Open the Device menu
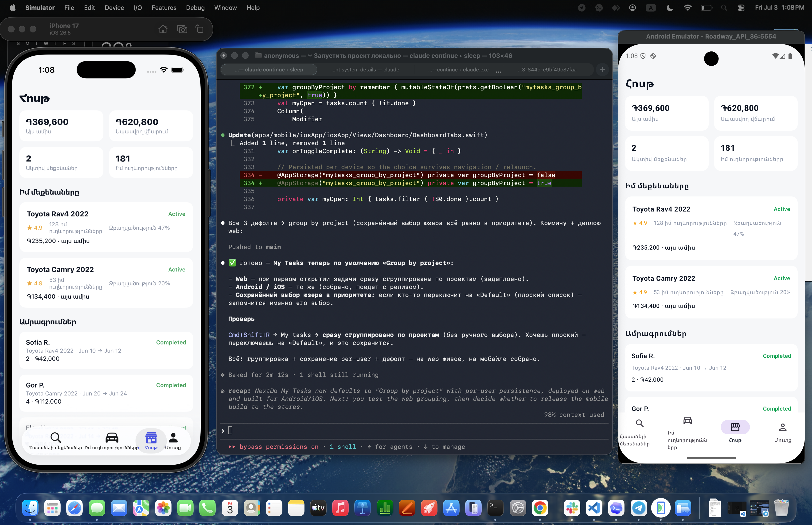 [114, 8]
